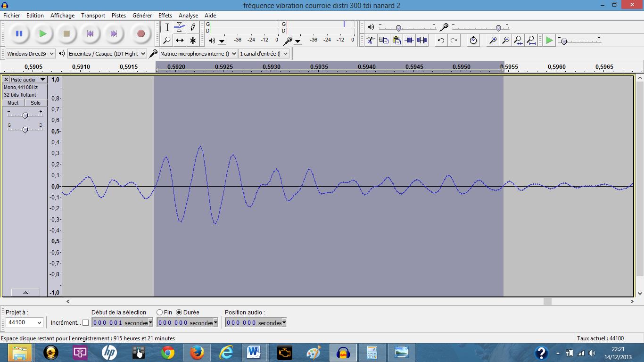
Task: Undo the last action
Action: coord(441,40)
